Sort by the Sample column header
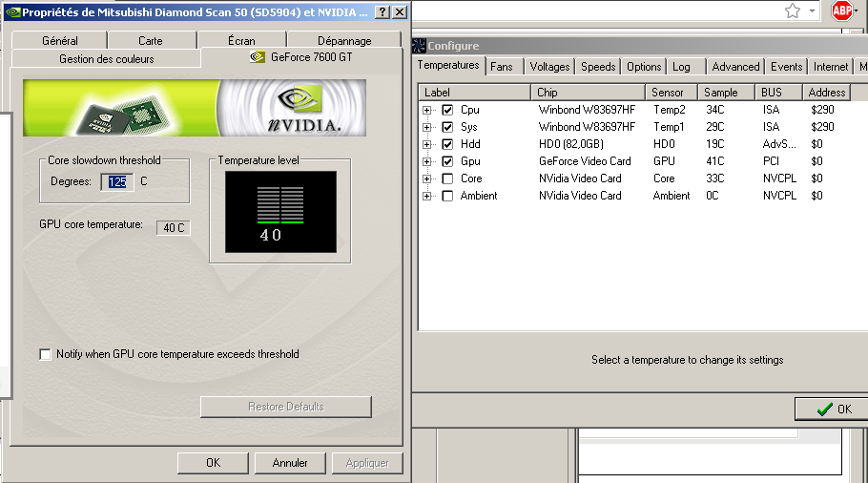The height and width of the screenshot is (483, 868). coord(726,93)
